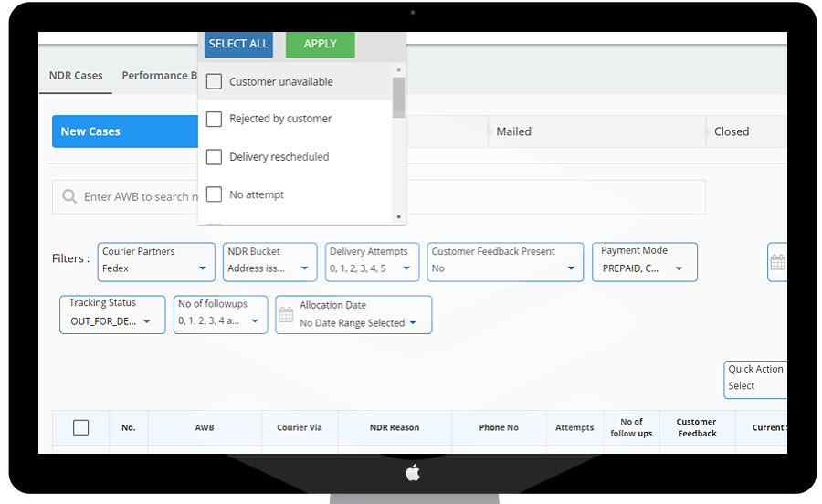Expand Customer Feedback Present filter

tap(505, 262)
